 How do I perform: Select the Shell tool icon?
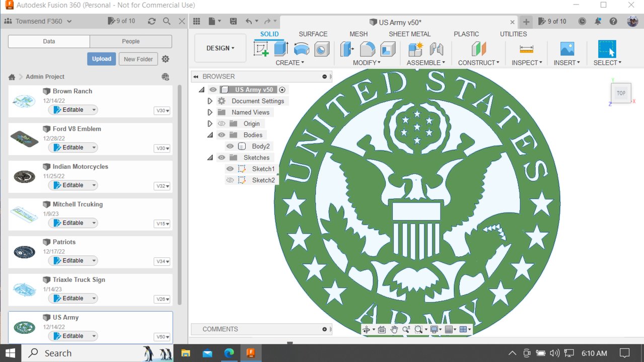[x=388, y=49]
